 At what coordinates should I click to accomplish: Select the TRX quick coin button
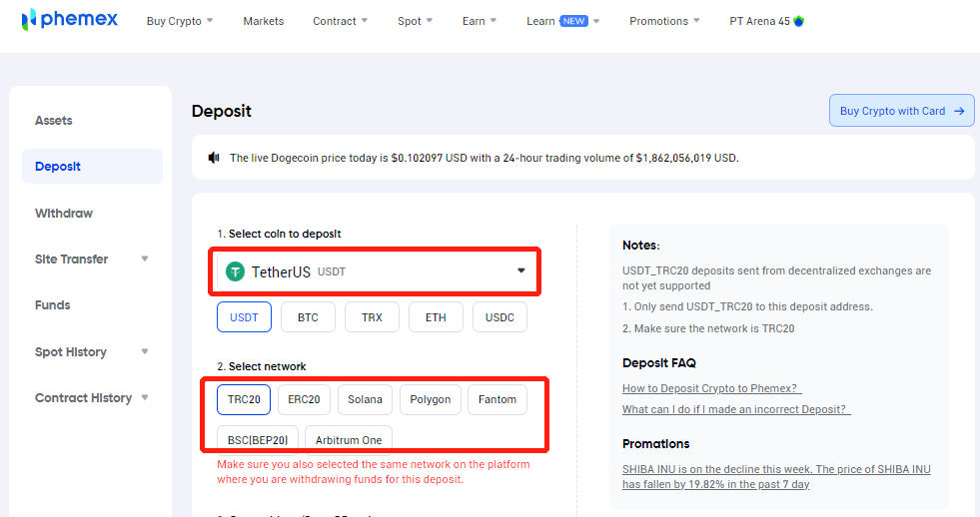tap(372, 317)
